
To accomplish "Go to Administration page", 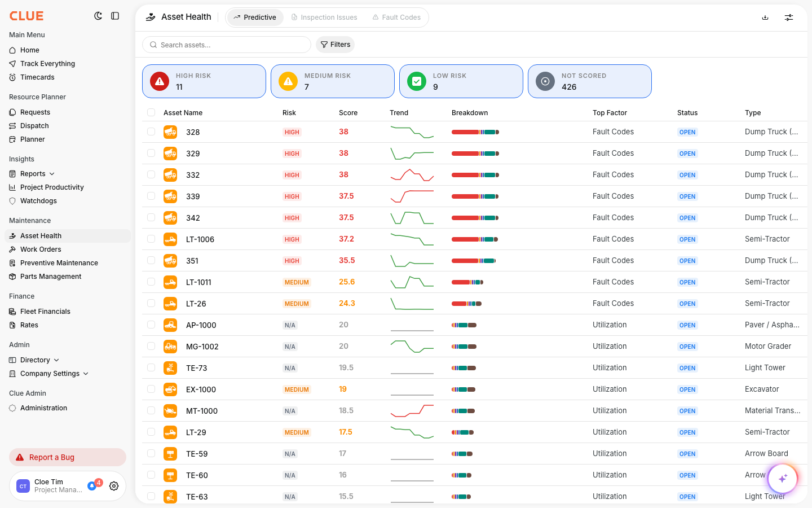I will pyautogui.click(x=43, y=408).
